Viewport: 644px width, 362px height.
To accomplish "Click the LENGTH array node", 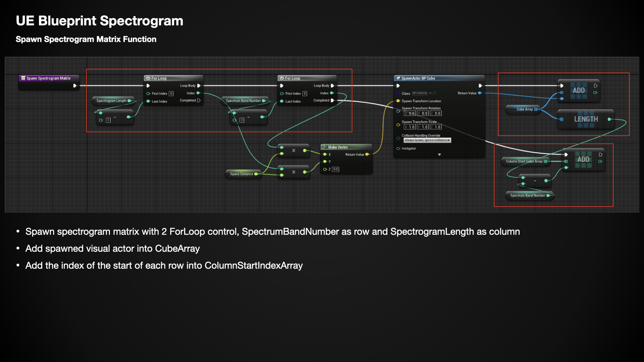I will 586,119.
